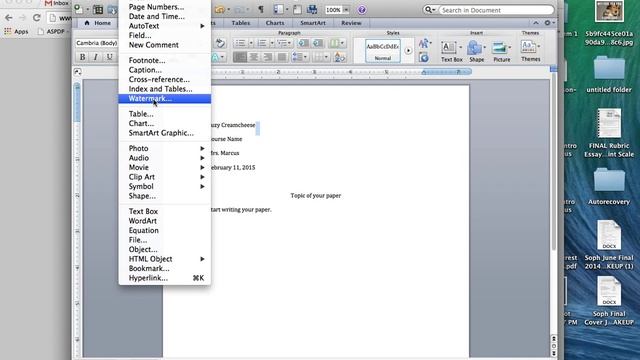Open FINAL Rubric Essay file on desktop
Screen dimensions: 640x360
pyautogui.click(x=609, y=133)
